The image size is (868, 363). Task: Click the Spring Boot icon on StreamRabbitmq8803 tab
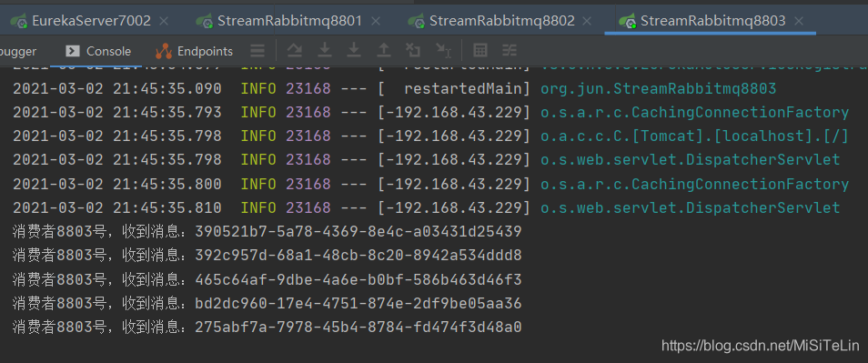pos(628,22)
